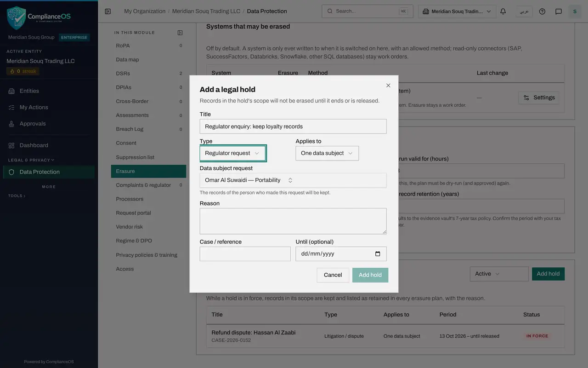Collapse the In This Module panel icon
588x368 pixels.
[180, 33]
